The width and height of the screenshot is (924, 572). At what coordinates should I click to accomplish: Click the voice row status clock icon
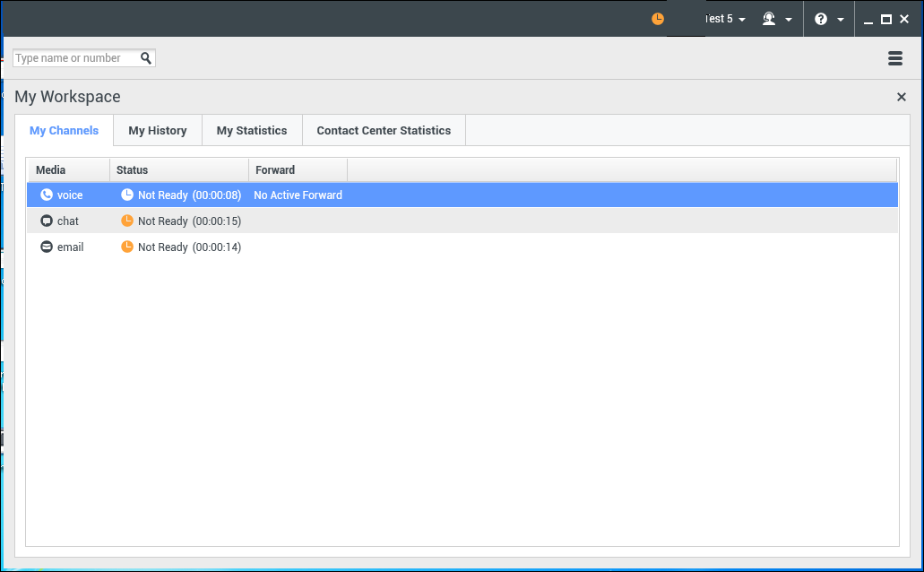(x=126, y=195)
